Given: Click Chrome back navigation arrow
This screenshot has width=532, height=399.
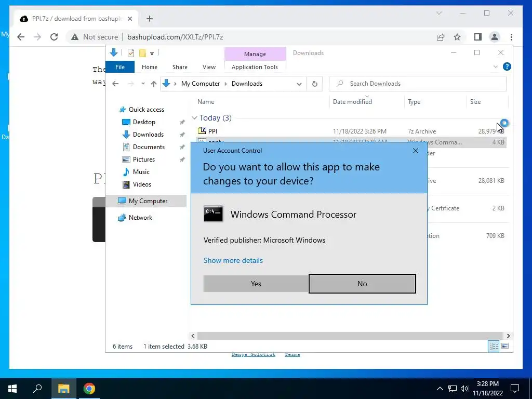Looking at the screenshot, I should pyautogui.click(x=21, y=37).
